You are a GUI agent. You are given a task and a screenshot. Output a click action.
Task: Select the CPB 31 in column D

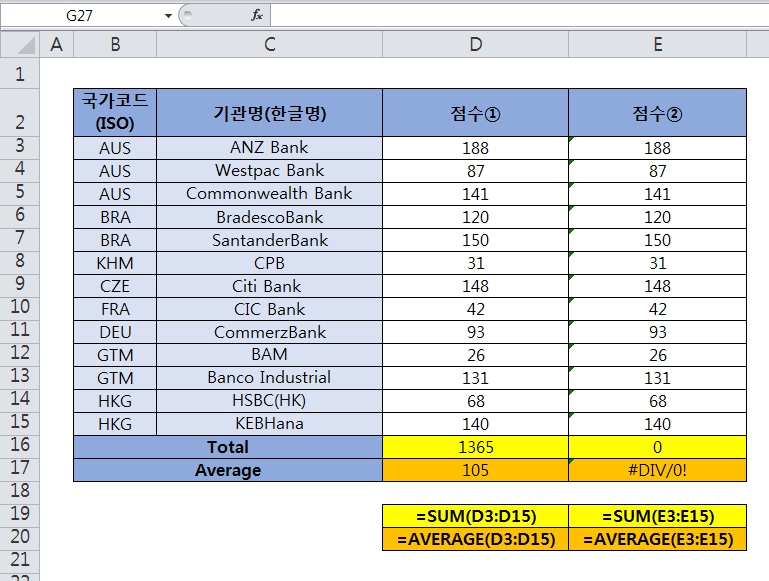[x=475, y=263]
